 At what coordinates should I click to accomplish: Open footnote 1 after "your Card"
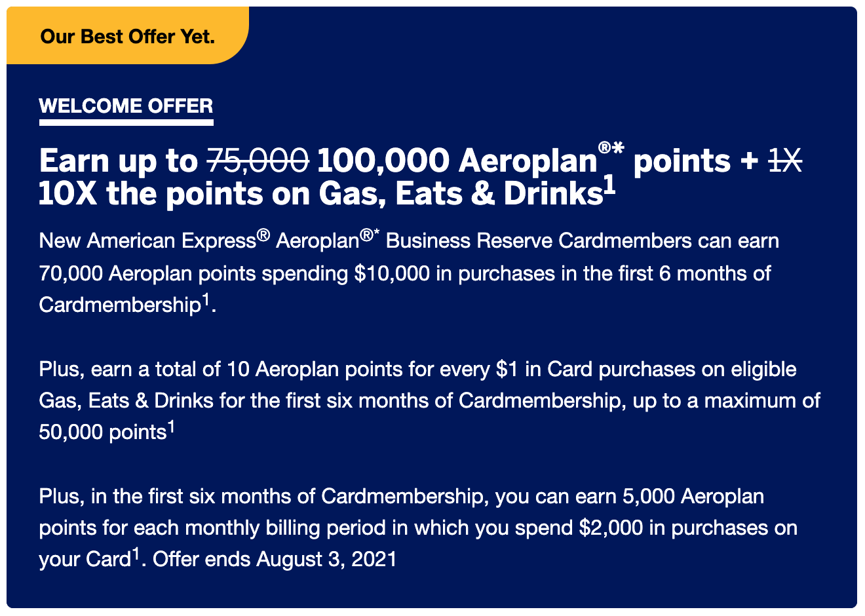(x=136, y=554)
